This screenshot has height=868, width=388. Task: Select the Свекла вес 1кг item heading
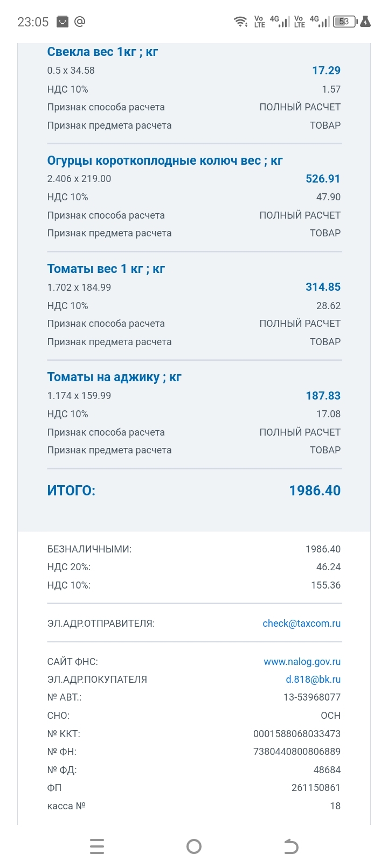(102, 52)
